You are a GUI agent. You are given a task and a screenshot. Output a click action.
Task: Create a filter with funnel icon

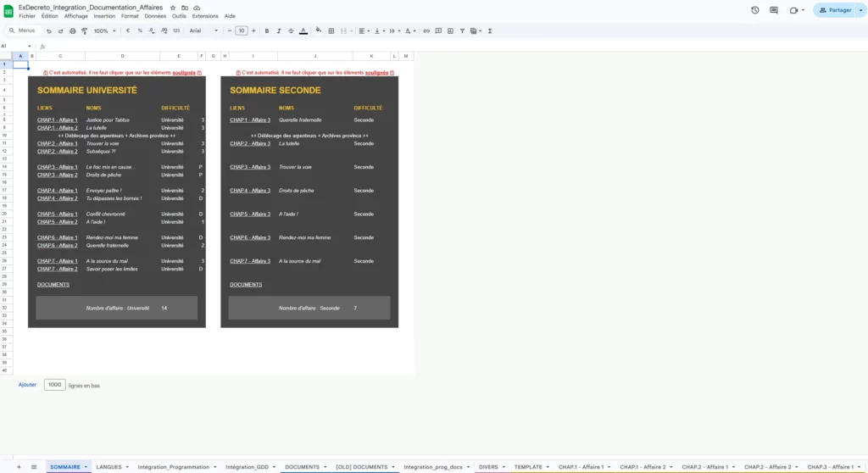click(x=462, y=31)
